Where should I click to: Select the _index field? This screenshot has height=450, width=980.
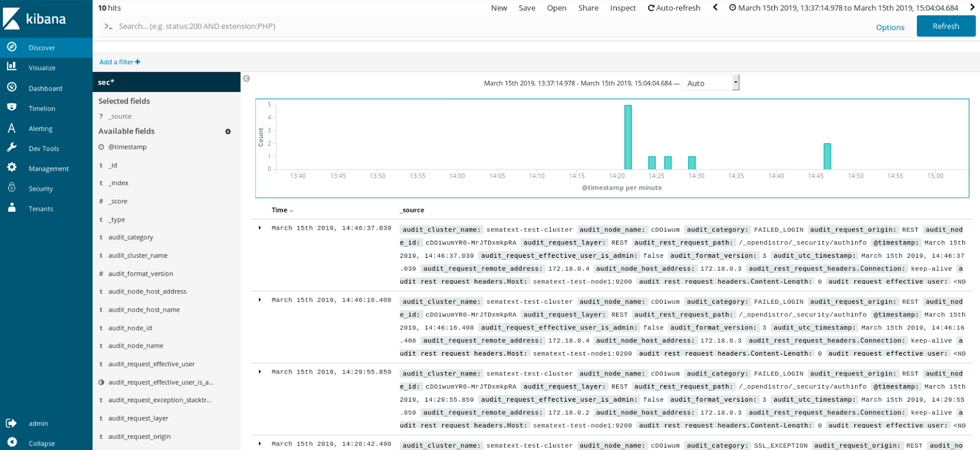pos(118,183)
